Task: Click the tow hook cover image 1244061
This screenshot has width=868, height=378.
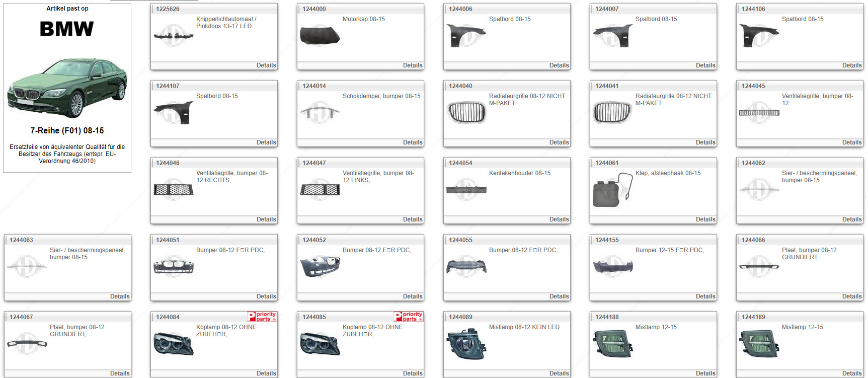Action: tap(613, 190)
